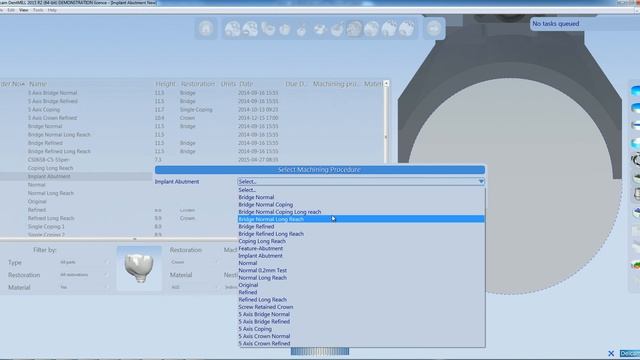Select highlighted 'Bridge Normal Long Reach' option
Image resolution: width=640 pixels, height=360 pixels.
[x=361, y=219]
